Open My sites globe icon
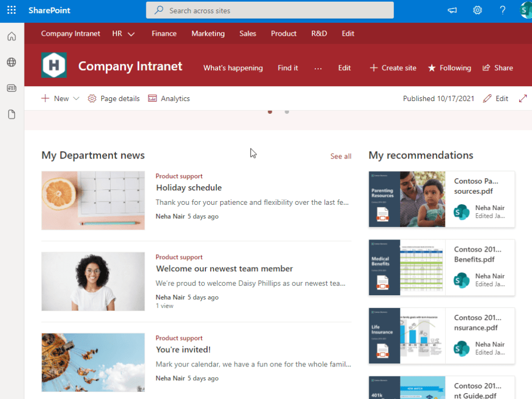This screenshot has height=399, width=532. 12,62
